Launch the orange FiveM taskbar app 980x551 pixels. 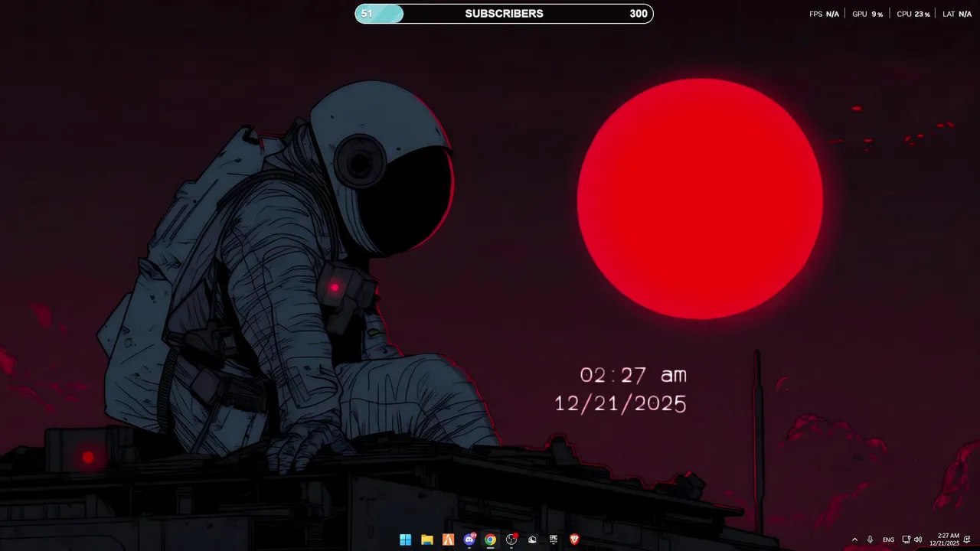[x=449, y=540]
